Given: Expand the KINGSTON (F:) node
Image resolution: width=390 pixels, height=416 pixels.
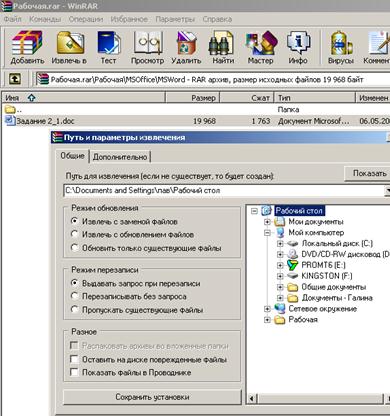Looking at the screenshot, I should coord(280,276).
